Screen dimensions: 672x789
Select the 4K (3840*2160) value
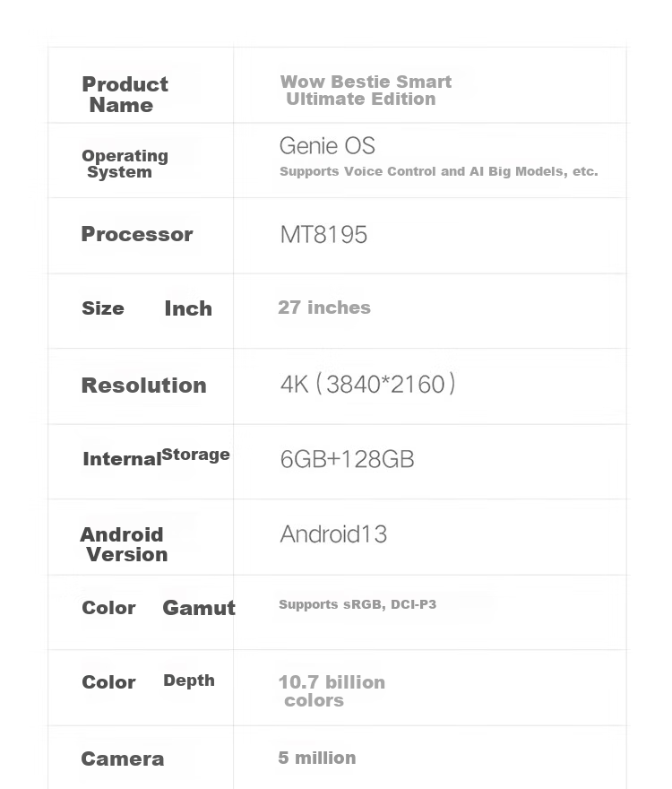coord(367,385)
